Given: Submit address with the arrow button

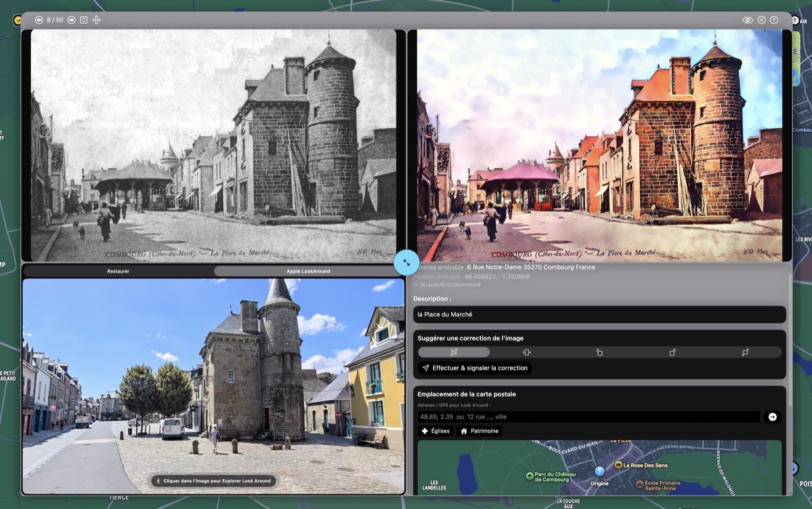Looking at the screenshot, I should coord(773,417).
